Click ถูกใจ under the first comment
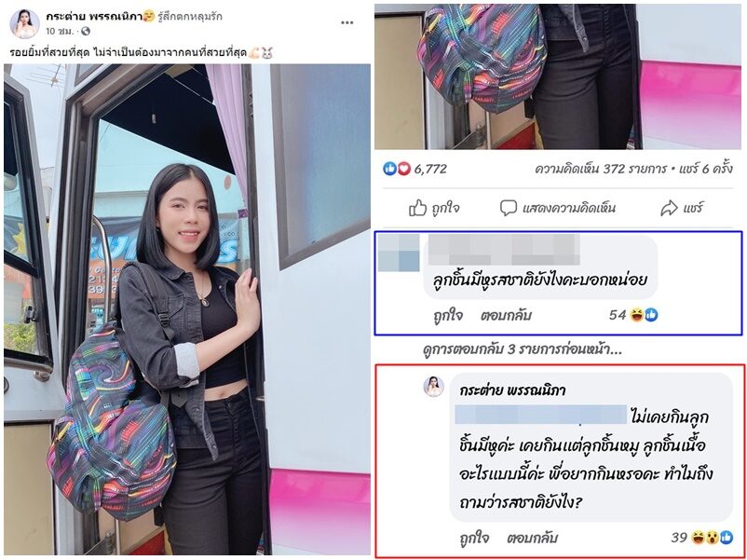This screenshot has height=560, width=747. 448,315
